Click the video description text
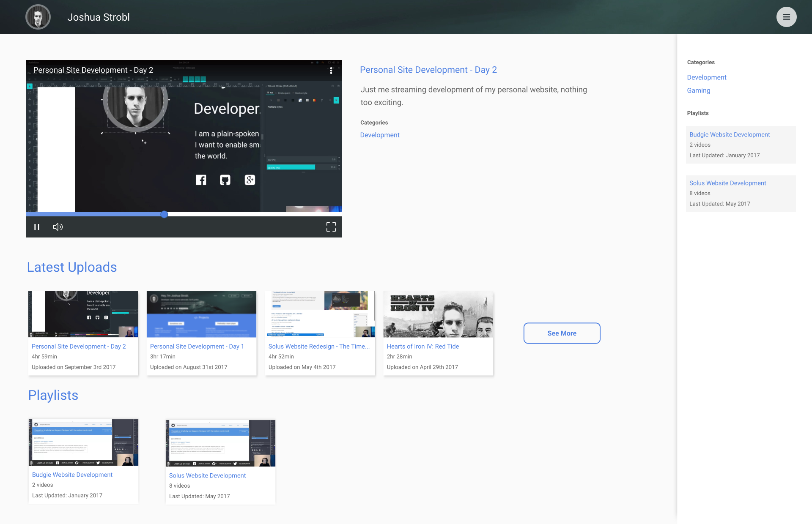 pos(474,96)
